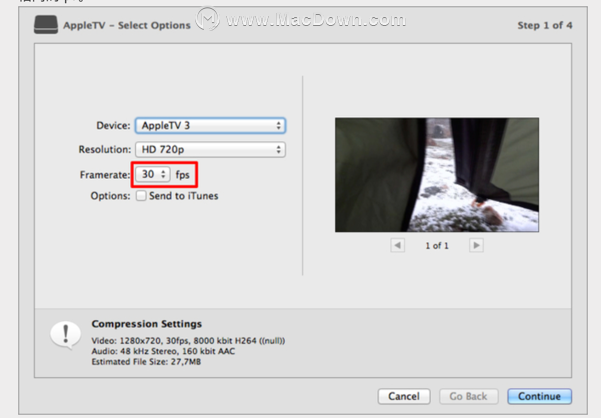Click the 'Options:' label

pos(110,196)
